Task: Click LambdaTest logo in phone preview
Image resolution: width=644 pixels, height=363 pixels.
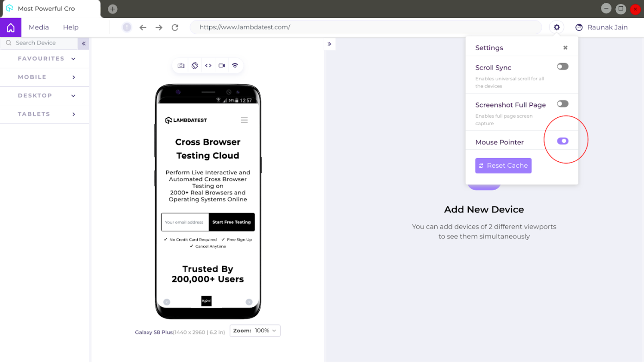Action: pos(186,120)
